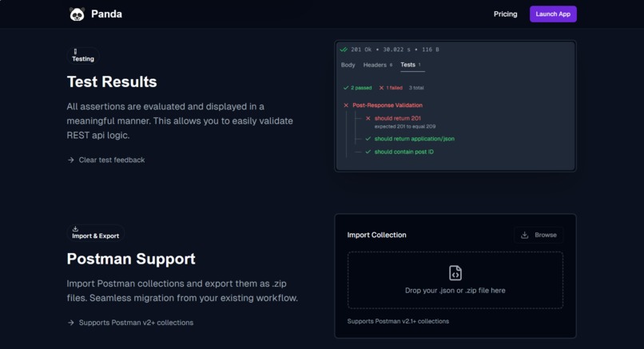644x349 pixels.
Task: Click the file code icon in drop zone
Action: (x=455, y=273)
